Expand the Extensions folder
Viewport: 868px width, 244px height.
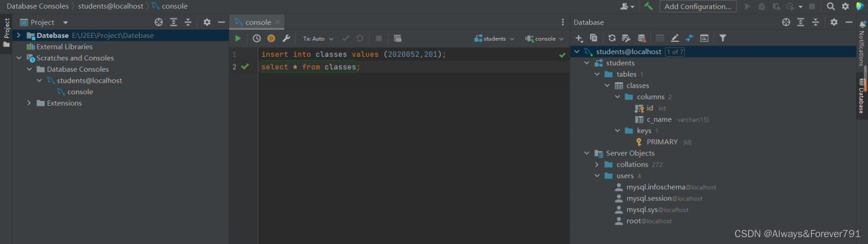pyautogui.click(x=29, y=103)
